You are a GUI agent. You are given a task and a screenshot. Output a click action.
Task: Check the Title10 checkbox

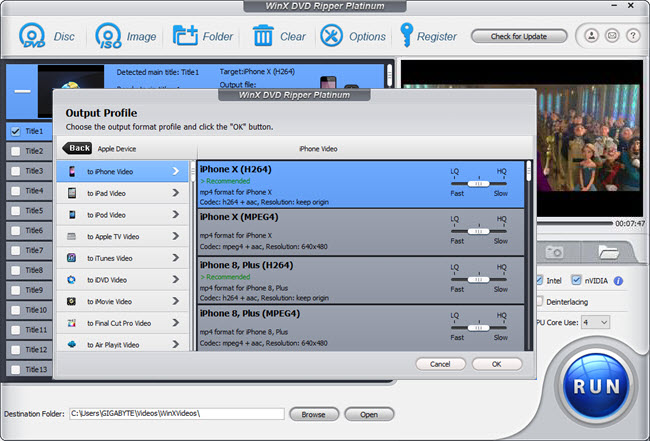click(15, 310)
